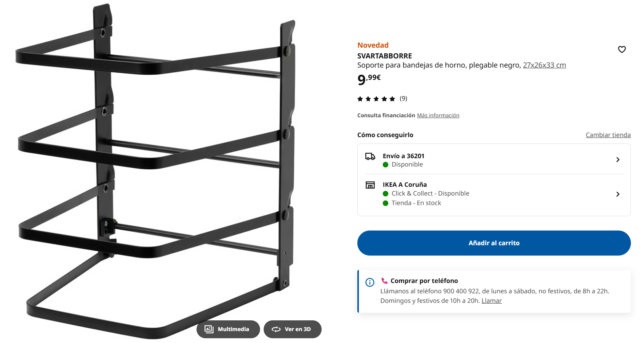Follow the Más información financing link
644x343 pixels.
(x=438, y=116)
